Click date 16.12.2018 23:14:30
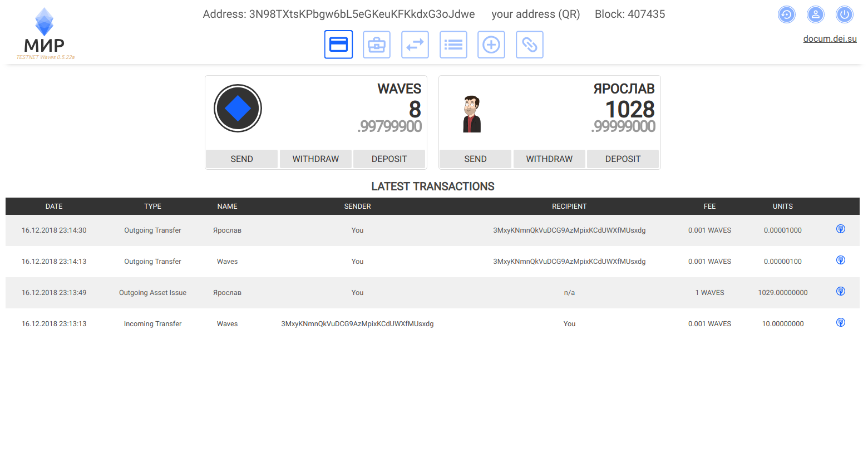Viewport: 868px width, 462px height. pyautogui.click(x=54, y=230)
